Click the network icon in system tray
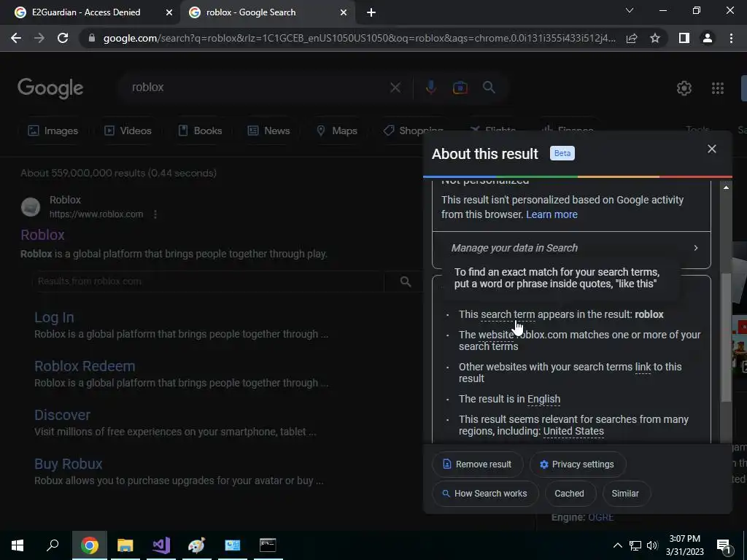Screen dimensions: 747x560 tap(635, 545)
